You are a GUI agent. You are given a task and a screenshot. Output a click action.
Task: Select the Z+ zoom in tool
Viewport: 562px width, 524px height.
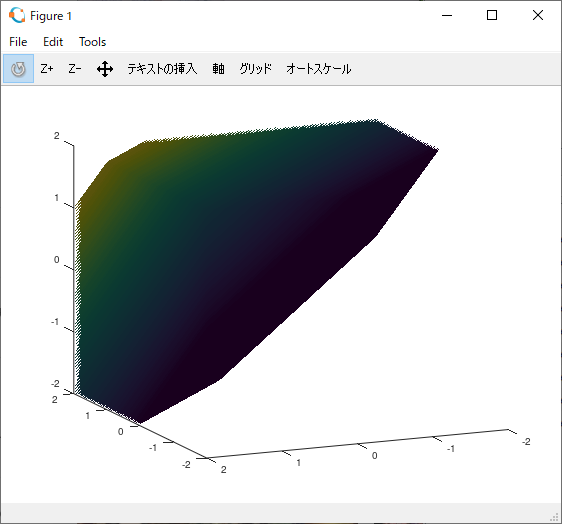[47, 68]
